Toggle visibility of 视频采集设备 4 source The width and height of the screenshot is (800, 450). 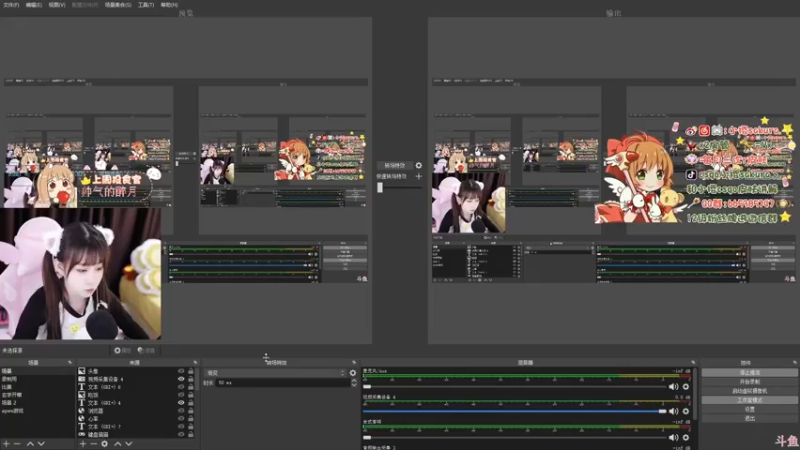click(181, 379)
